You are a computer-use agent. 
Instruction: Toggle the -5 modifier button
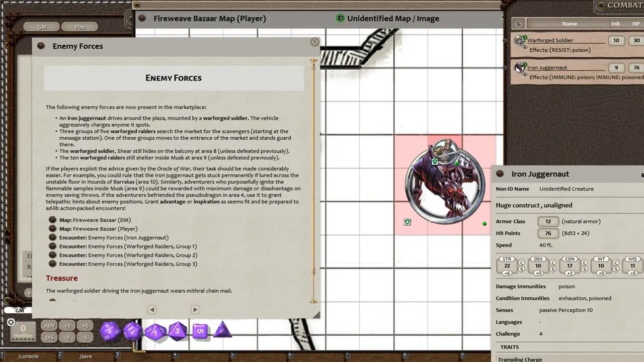coord(86,338)
